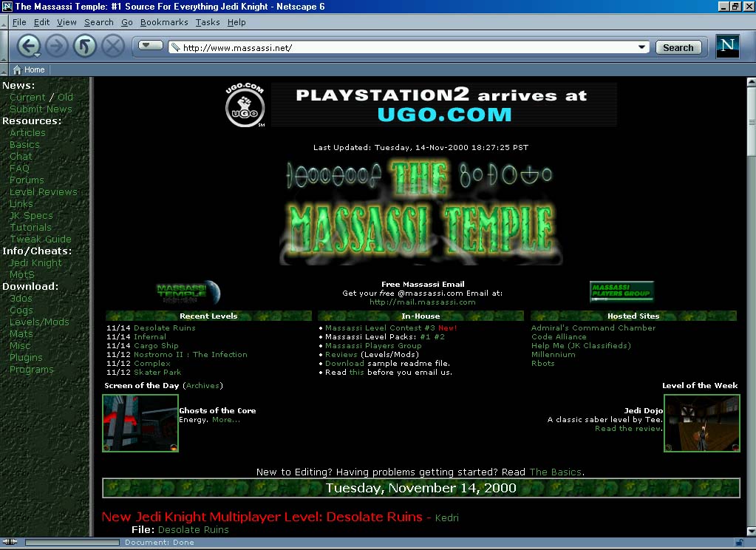
Task: Open the Cargo Ship recent level link
Action: [x=156, y=345]
